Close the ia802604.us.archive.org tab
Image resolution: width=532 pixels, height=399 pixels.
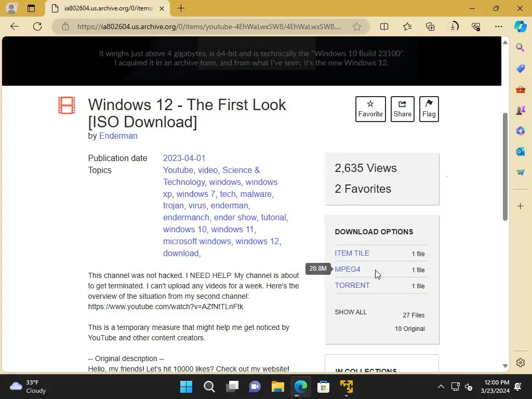pyautogui.click(x=162, y=8)
